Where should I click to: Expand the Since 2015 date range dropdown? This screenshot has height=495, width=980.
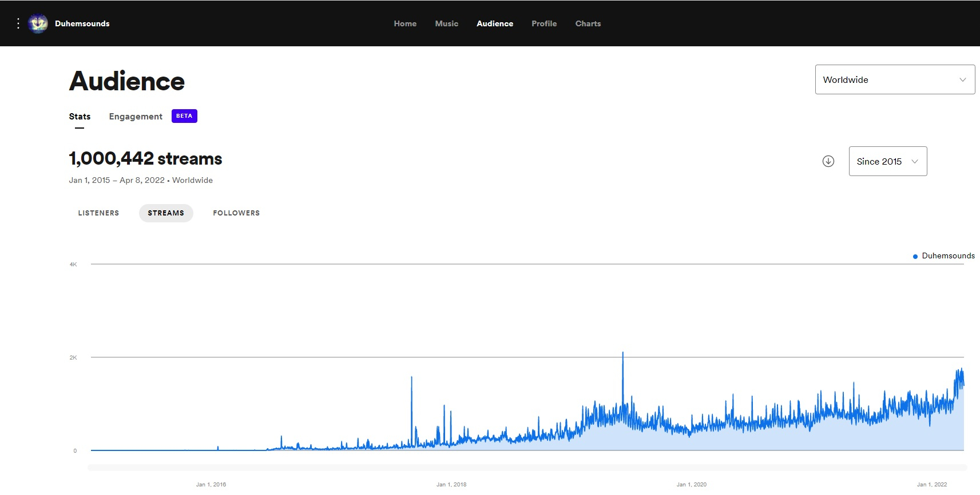[887, 162]
